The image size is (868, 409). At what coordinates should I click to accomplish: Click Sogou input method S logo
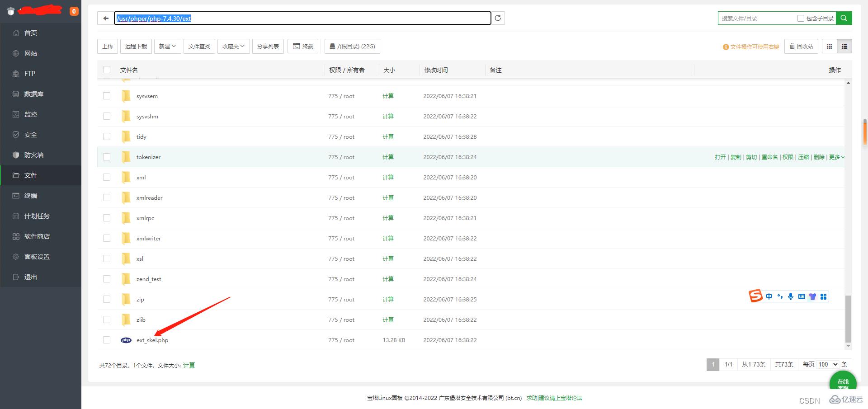click(755, 296)
